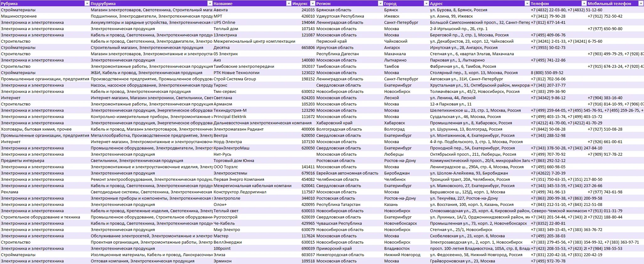
Task: Select the Название header cell
Action: pyautogui.click(x=252, y=3)
